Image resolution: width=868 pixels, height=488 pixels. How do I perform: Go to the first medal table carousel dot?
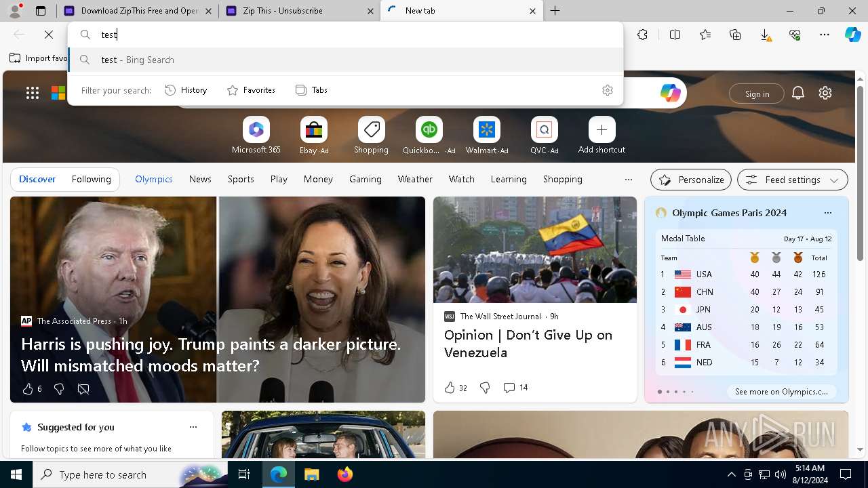(660, 392)
